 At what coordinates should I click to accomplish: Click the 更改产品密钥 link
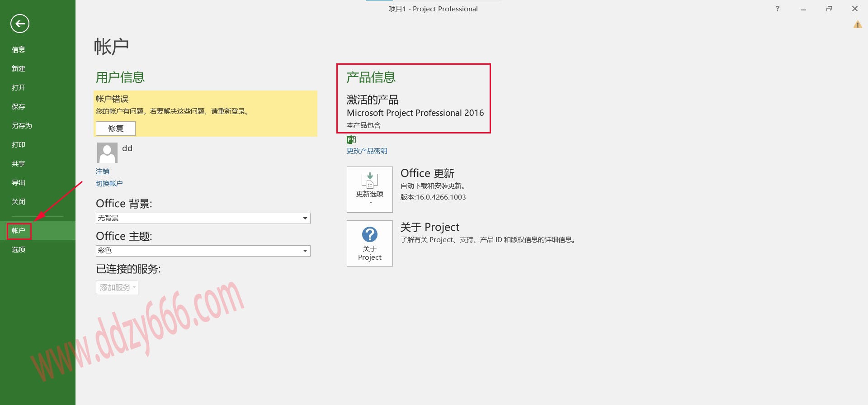click(x=367, y=151)
